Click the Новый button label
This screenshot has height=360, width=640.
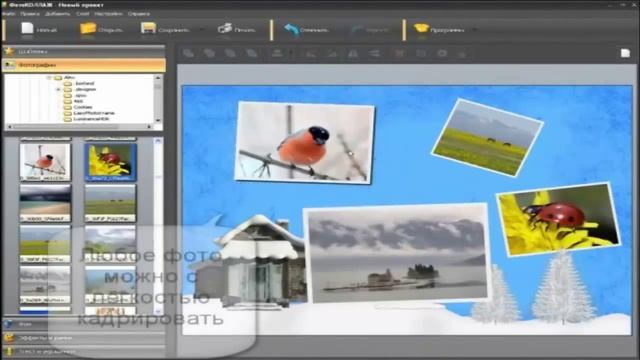(47, 30)
